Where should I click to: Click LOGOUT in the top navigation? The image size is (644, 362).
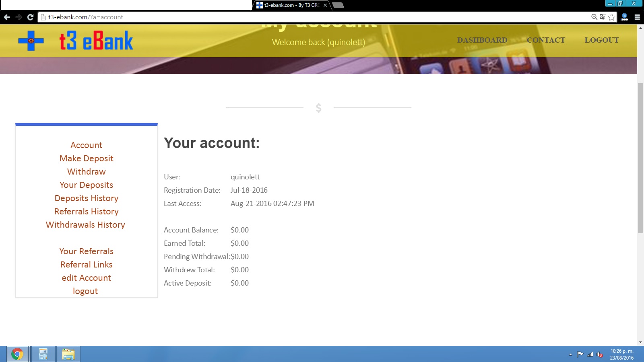click(x=601, y=40)
